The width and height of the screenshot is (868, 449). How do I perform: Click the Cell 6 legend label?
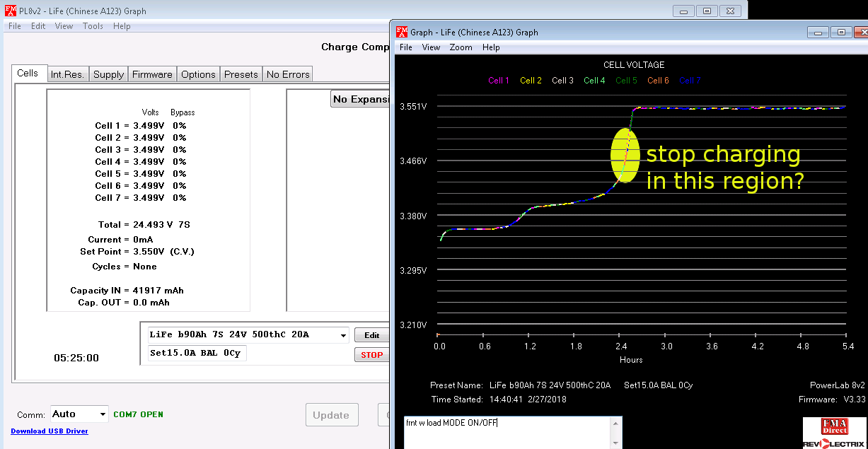pos(658,81)
